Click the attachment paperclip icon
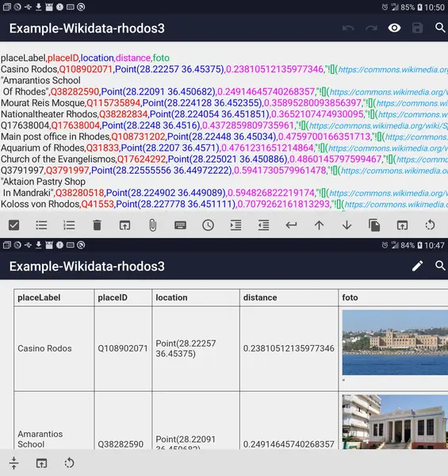This screenshot has height=476, width=448. click(152, 225)
